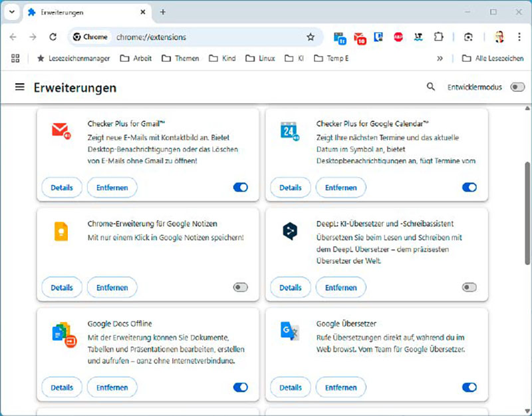This screenshot has height=416, width=532.
Task: Click the "Google Docs Offline" title text
Action: [120, 323]
